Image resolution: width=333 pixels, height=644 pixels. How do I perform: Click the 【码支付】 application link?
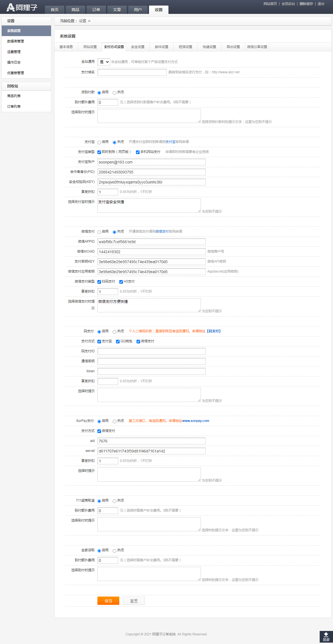tap(214, 331)
